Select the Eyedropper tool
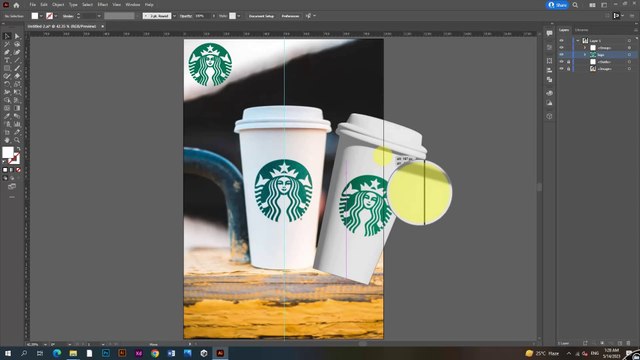The width and height of the screenshot is (640, 360). point(7,116)
